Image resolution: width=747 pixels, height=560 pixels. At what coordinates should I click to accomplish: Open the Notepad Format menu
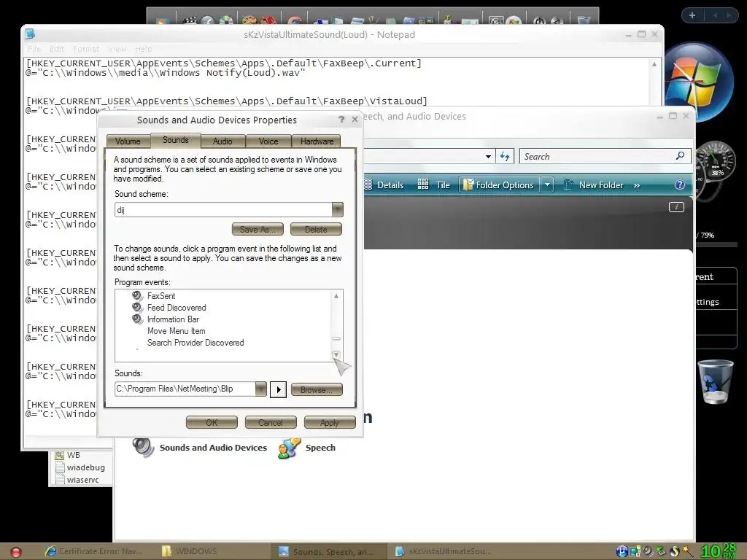pyautogui.click(x=86, y=49)
